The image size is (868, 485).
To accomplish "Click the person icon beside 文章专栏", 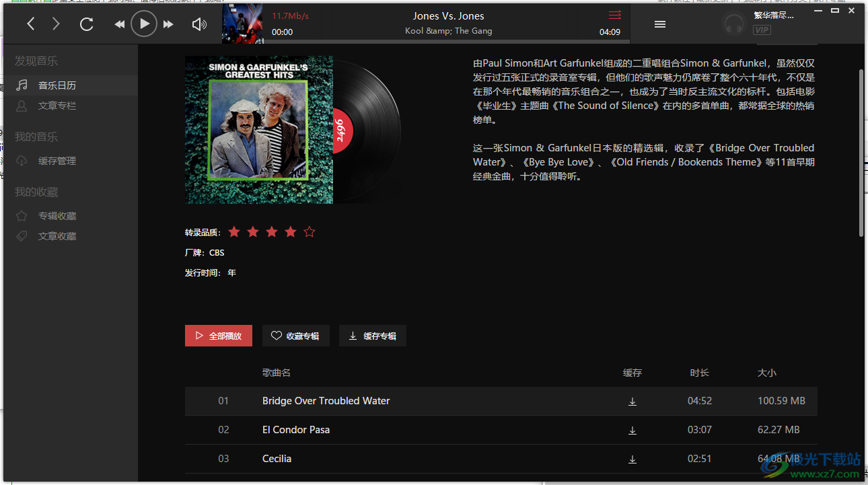I will 22,106.
